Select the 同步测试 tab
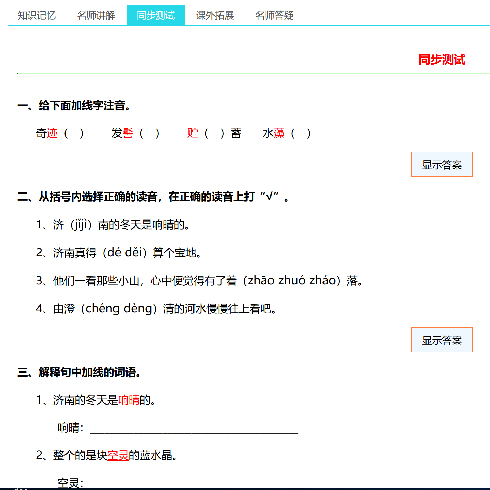 156,15
